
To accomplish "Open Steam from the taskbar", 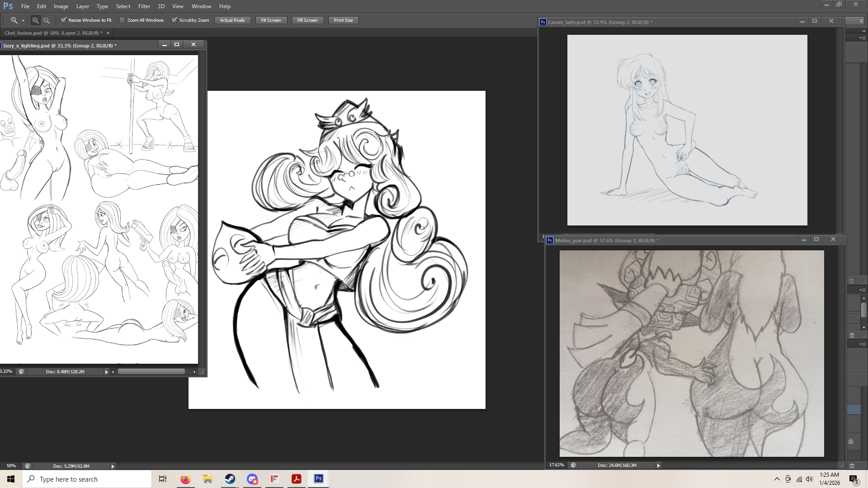I will click(230, 479).
